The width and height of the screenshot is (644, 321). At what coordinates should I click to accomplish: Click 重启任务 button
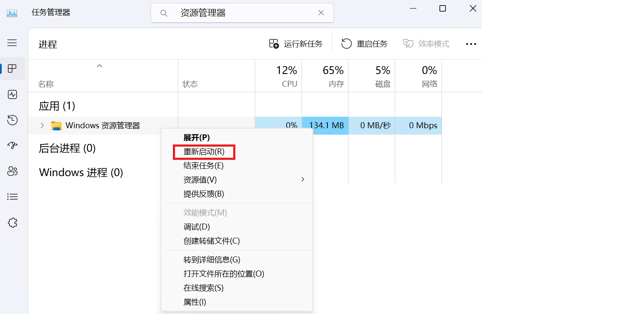pos(364,44)
